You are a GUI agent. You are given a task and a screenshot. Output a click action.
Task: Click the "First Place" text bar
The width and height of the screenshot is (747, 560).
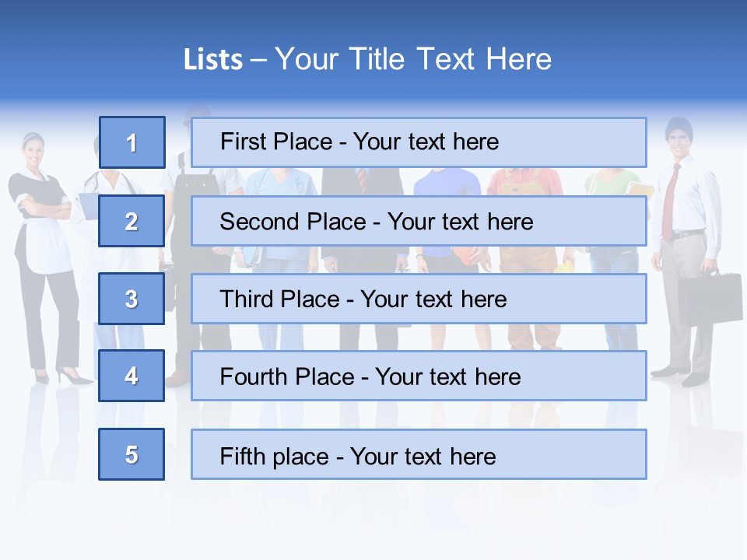click(x=419, y=142)
